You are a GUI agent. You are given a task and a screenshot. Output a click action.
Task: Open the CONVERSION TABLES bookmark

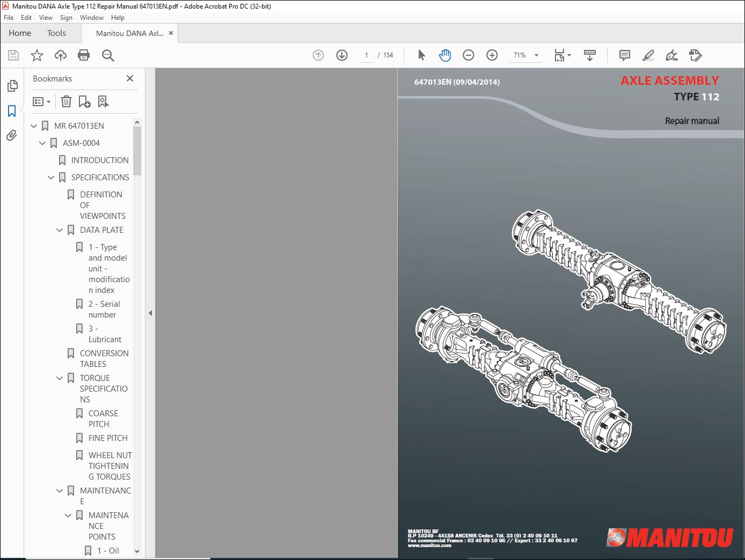104,359
